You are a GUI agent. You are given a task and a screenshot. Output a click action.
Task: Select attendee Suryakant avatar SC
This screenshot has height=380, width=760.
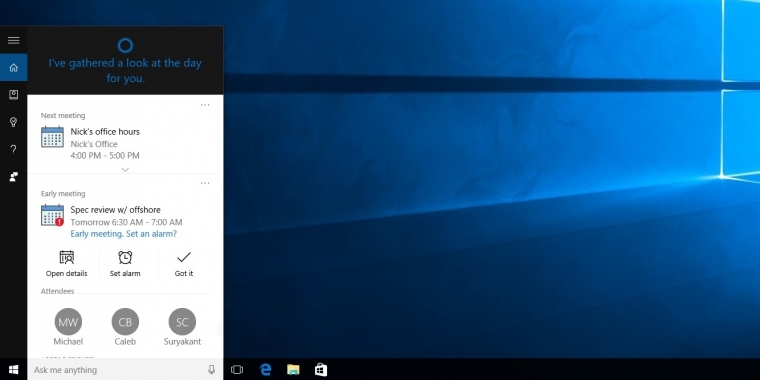click(182, 322)
